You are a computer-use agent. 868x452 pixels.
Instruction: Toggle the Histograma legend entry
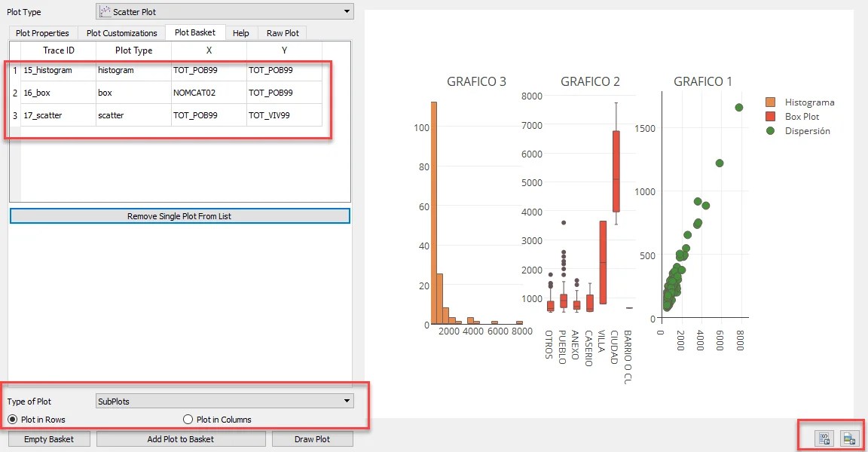click(x=800, y=102)
